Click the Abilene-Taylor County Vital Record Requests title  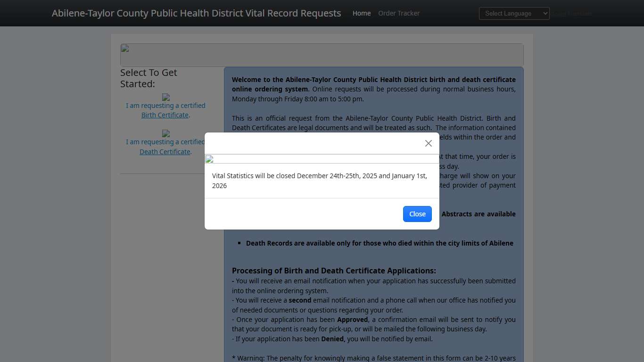196,13
